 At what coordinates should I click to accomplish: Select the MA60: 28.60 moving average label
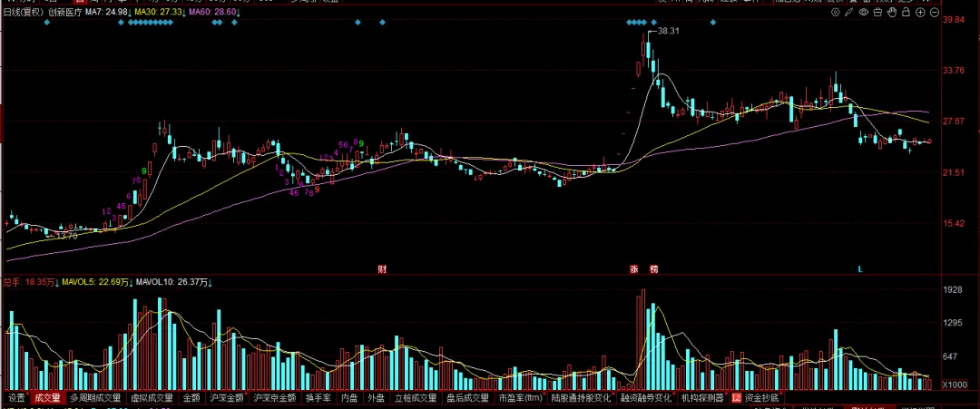pyautogui.click(x=214, y=12)
